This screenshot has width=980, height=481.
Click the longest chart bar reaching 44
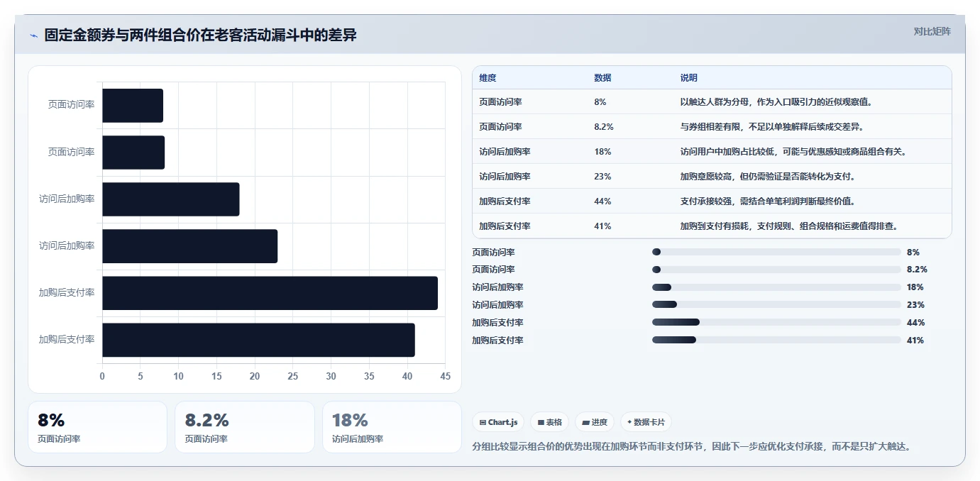[270, 293]
